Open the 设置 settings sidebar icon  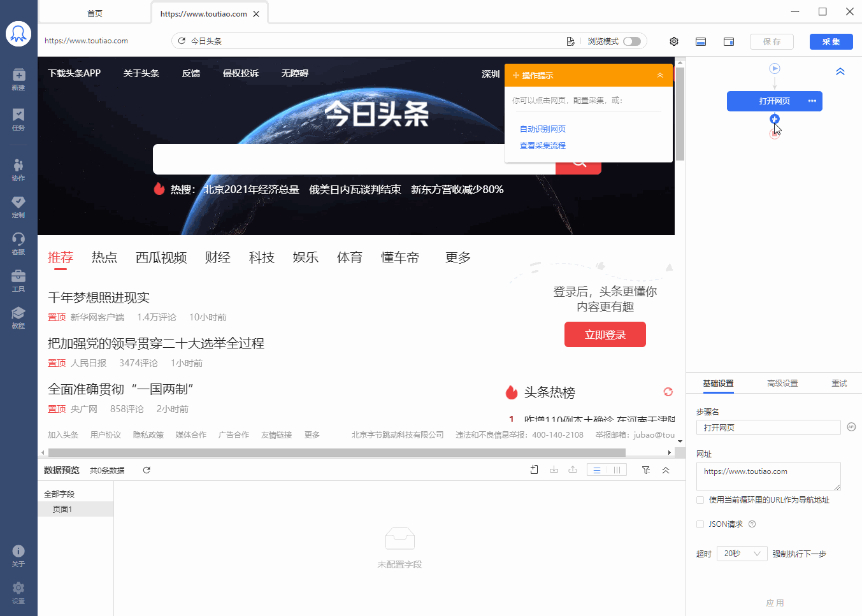(x=18, y=592)
